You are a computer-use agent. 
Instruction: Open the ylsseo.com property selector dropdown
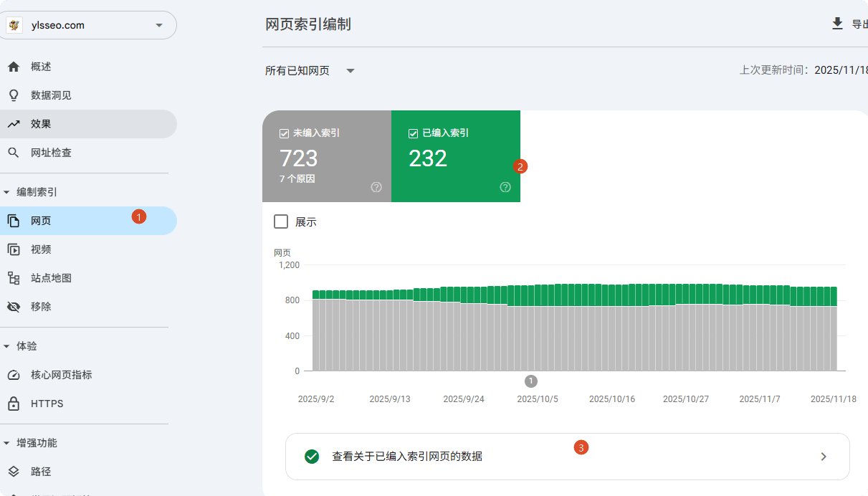(88, 25)
